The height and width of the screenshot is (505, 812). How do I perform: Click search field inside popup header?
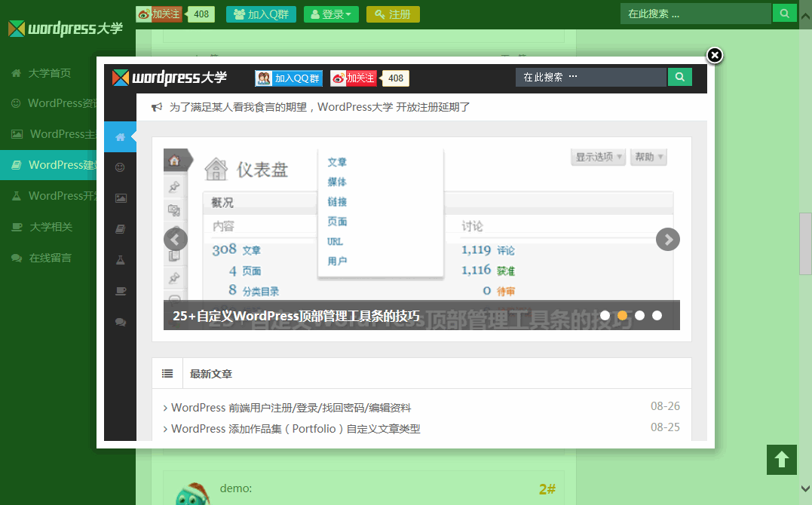(x=591, y=77)
